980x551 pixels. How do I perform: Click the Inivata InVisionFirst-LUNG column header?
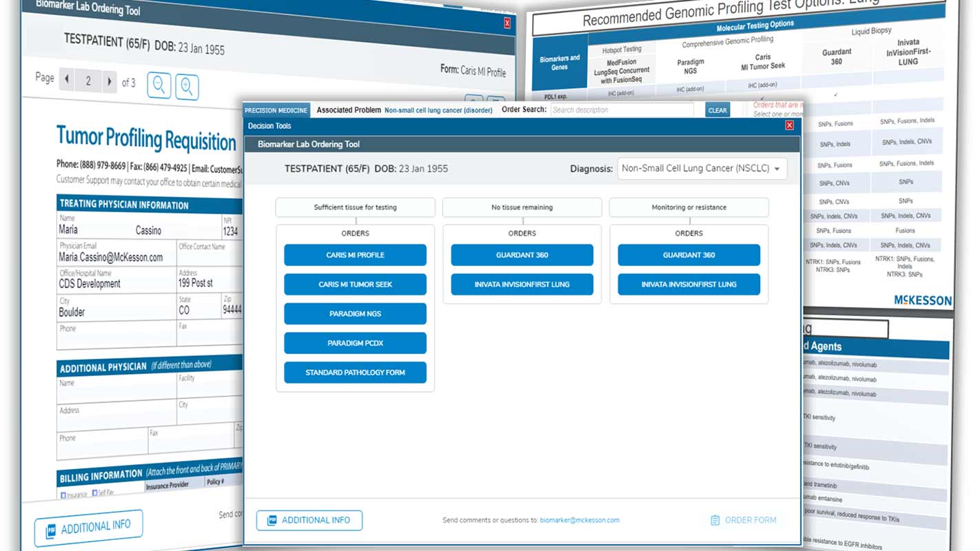[907, 52]
